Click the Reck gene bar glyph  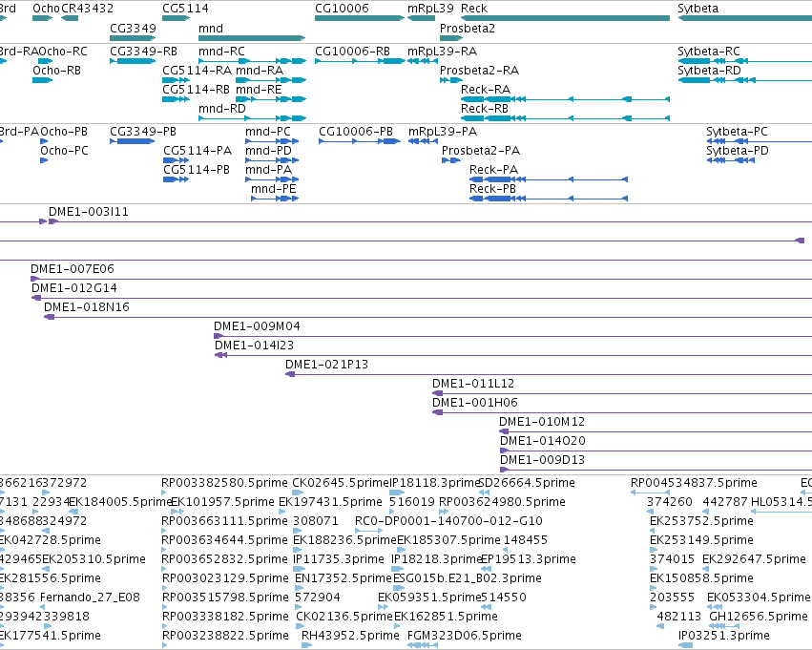click(565, 18)
